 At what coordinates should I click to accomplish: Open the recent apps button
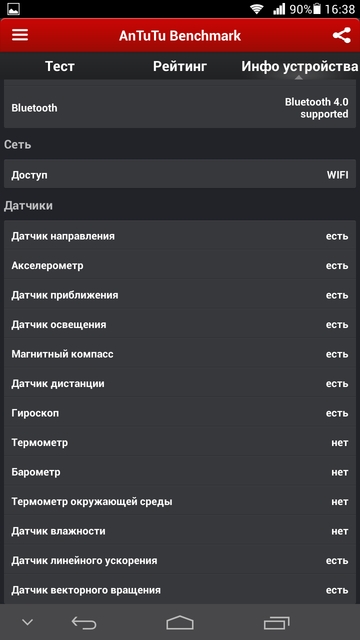tap(276, 622)
